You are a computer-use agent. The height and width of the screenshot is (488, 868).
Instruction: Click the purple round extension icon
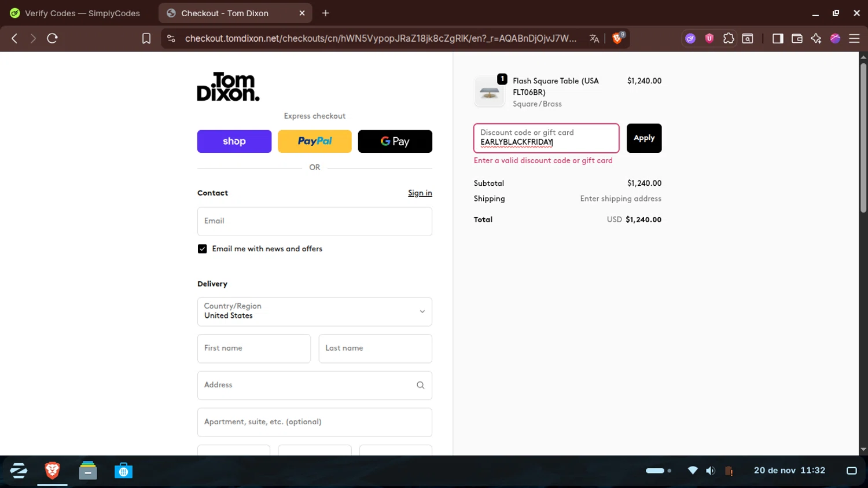tap(690, 38)
